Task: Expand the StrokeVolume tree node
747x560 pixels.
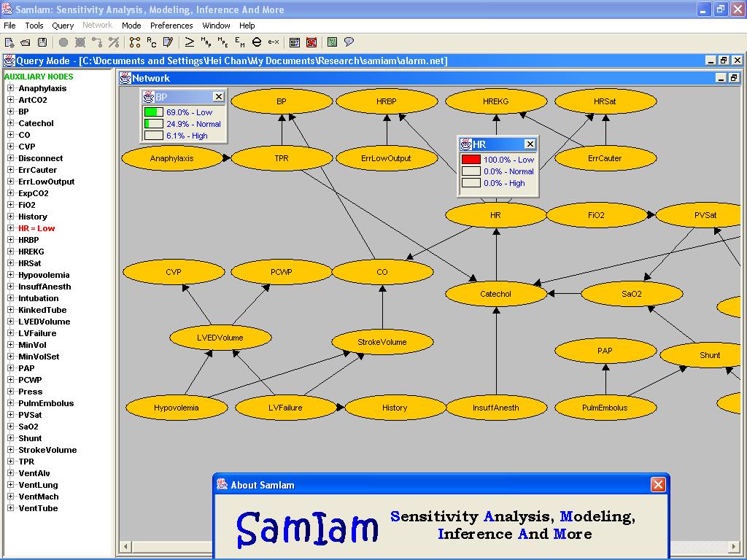Action: point(10,450)
